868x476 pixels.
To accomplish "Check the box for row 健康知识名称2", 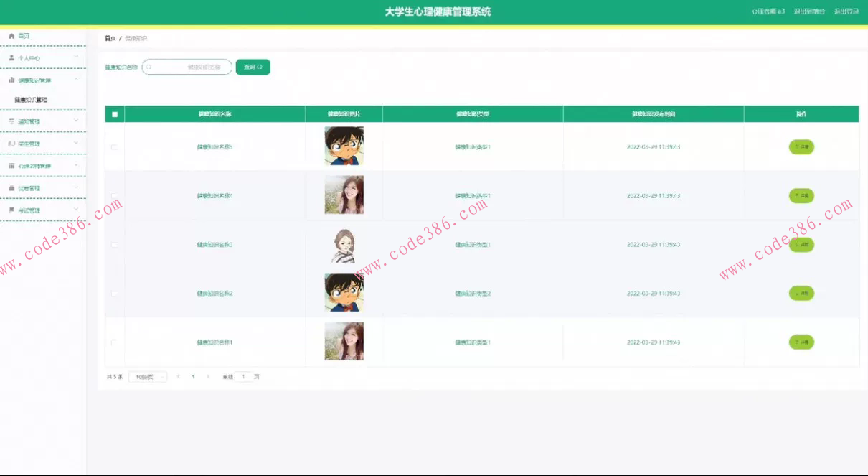I will (x=115, y=294).
